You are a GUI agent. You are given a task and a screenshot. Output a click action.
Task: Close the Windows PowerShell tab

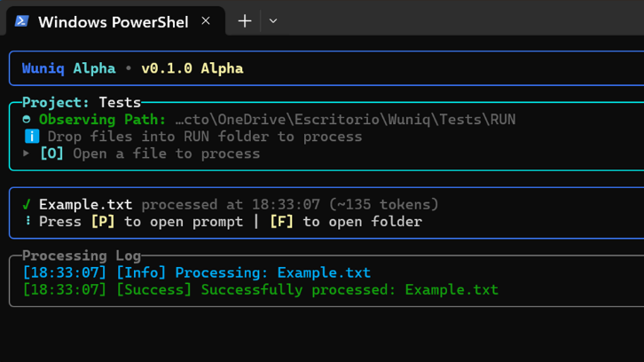point(206,20)
